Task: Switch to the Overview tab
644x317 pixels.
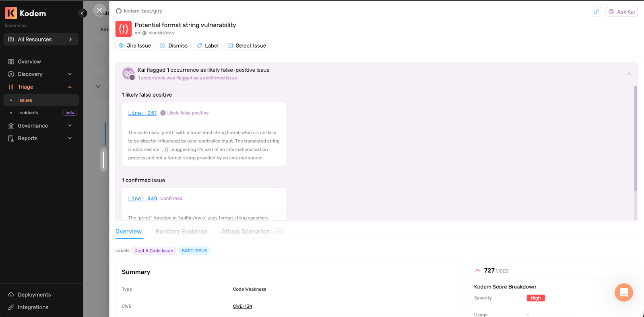Action: tap(128, 232)
